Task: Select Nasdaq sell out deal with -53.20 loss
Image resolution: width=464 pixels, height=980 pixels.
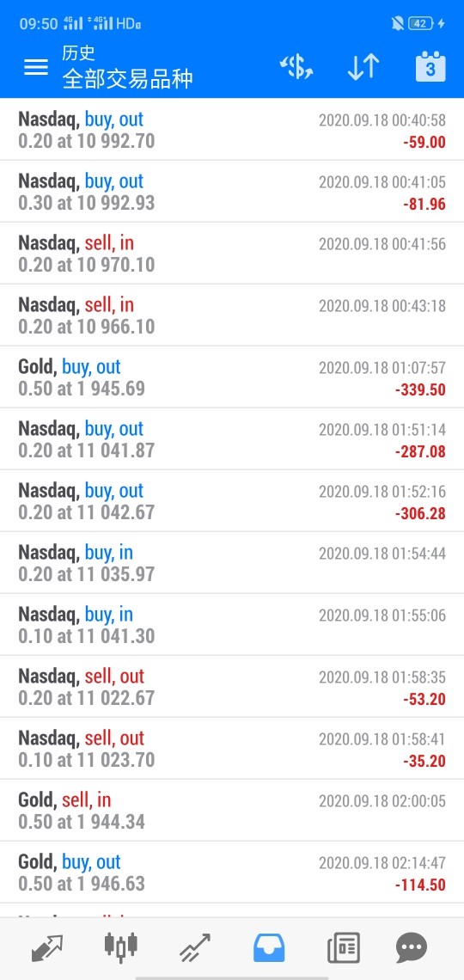Action: [232, 687]
